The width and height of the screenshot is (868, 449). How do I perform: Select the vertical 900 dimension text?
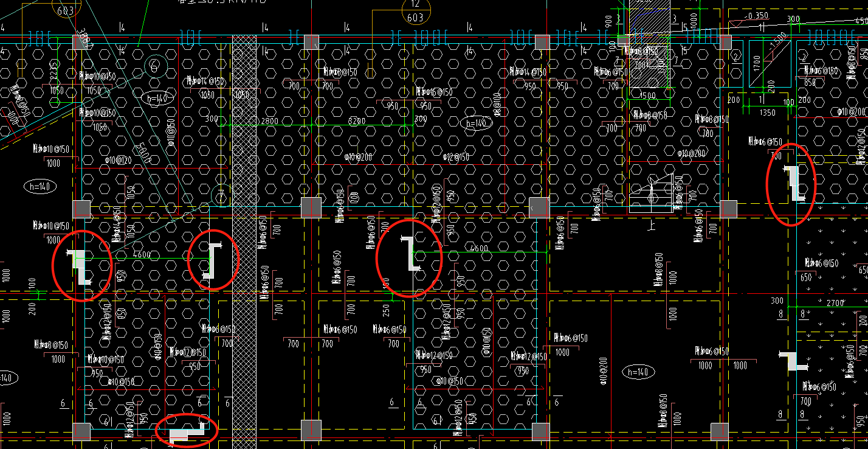[x=609, y=22]
